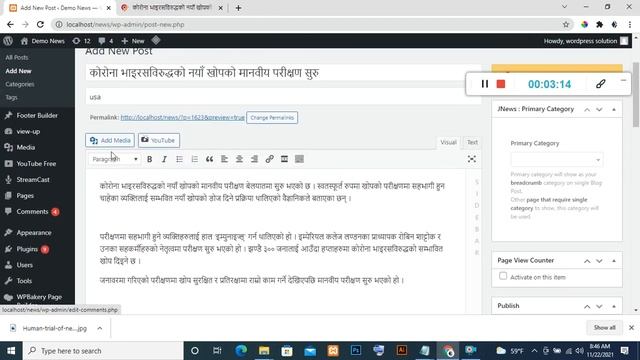The image size is (640, 360).
Task: Open the post permalink URL
Action: coord(182,118)
